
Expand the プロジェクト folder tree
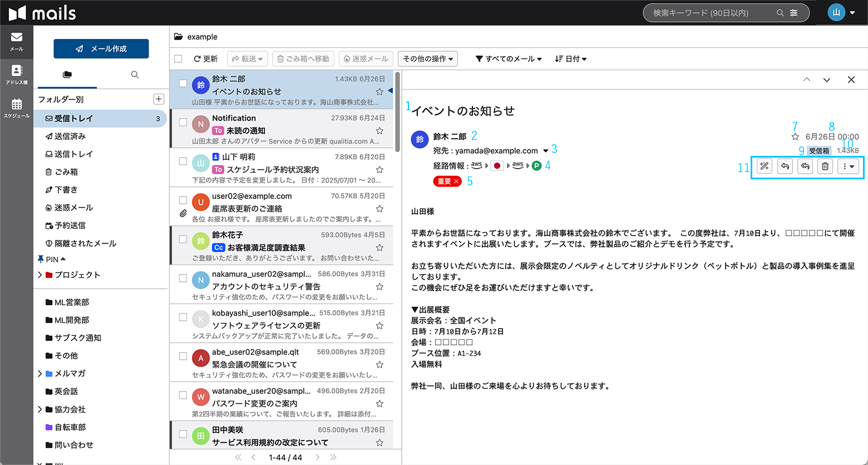tap(40, 275)
